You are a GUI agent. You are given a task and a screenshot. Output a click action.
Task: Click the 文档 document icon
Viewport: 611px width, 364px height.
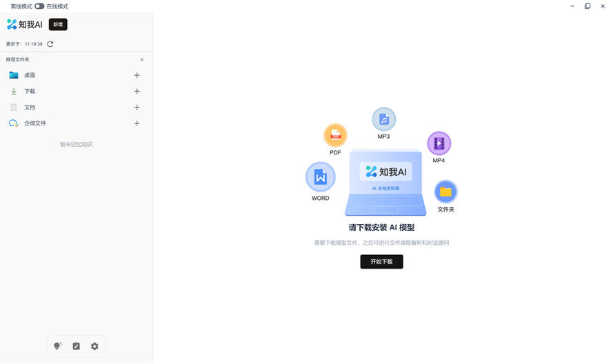(14, 107)
